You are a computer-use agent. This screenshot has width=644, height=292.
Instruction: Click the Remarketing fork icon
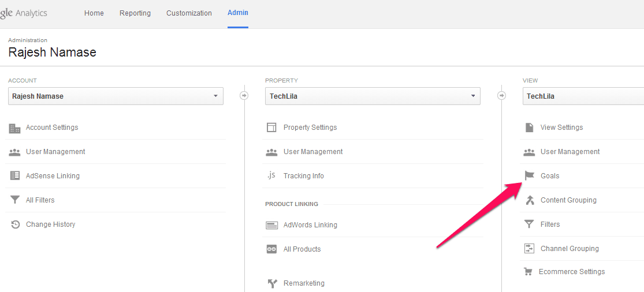[273, 283]
